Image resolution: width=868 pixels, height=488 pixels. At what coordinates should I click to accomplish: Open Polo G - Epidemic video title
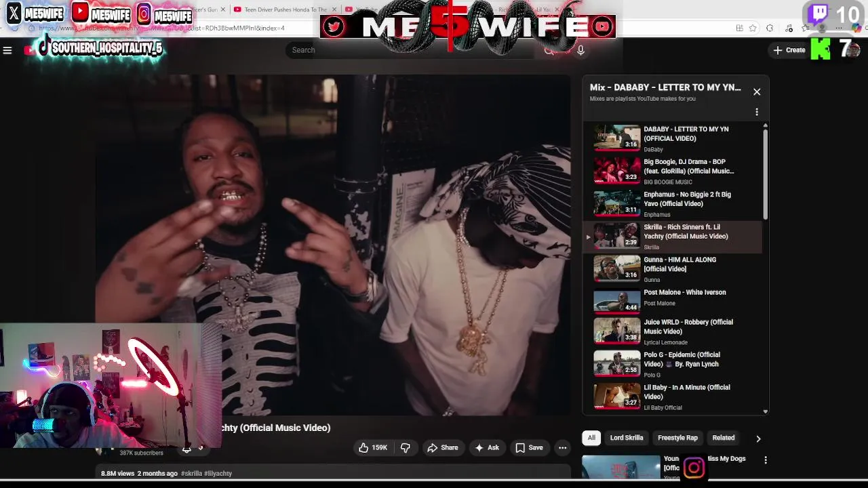[682, 360]
